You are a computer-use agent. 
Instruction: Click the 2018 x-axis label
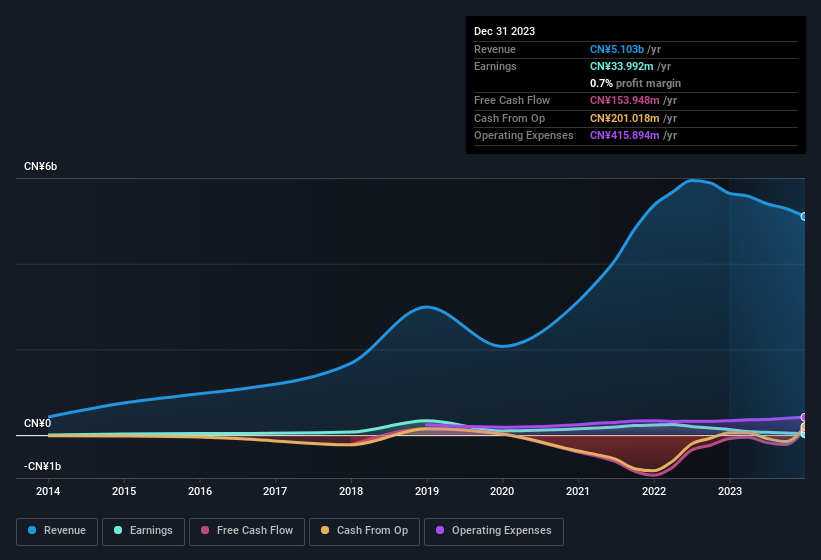pyautogui.click(x=351, y=491)
